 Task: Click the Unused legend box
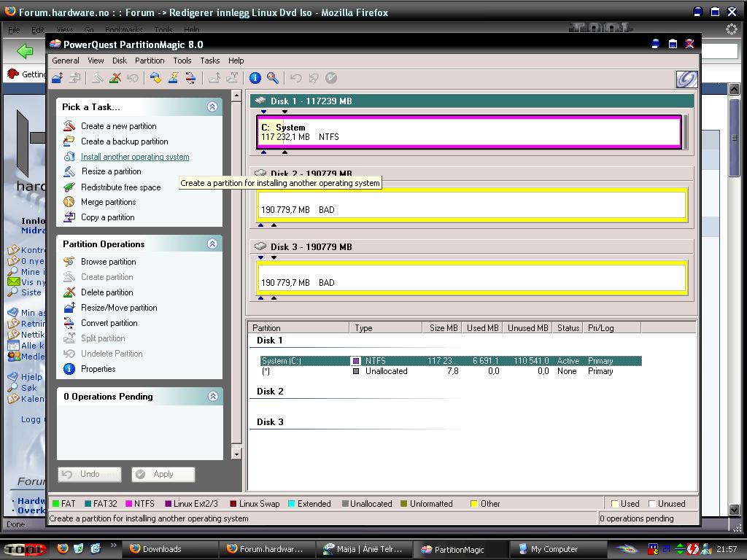[x=652, y=504]
